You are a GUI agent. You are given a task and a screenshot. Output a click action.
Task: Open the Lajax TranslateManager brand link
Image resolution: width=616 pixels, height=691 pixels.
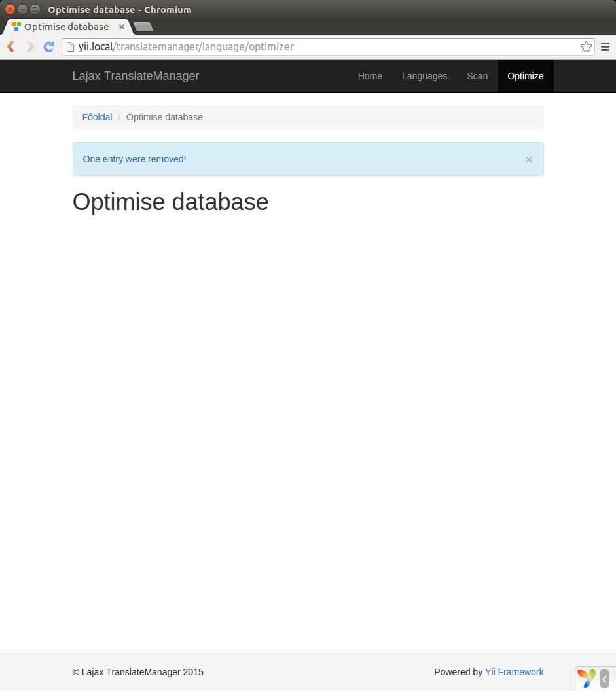point(136,76)
